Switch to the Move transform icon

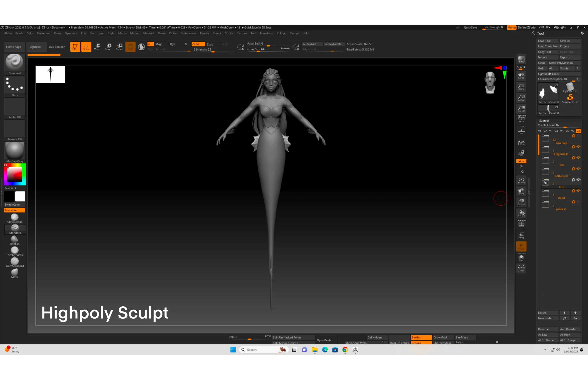point(97,47)
